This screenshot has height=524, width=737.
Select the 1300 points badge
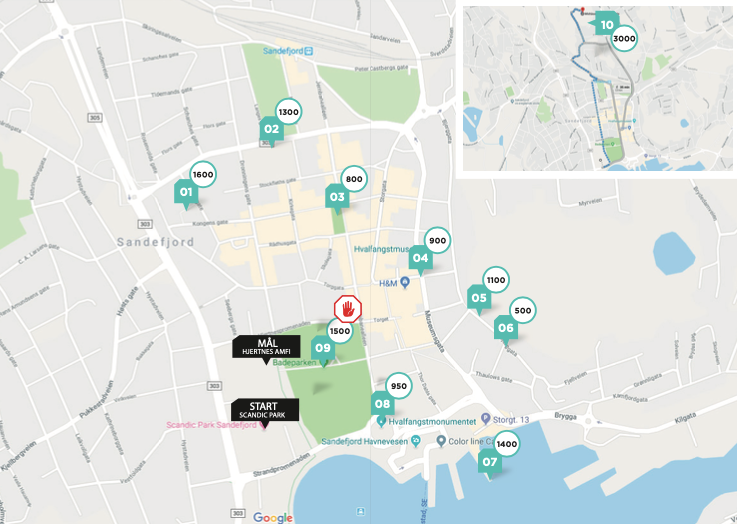coord(288,112)
